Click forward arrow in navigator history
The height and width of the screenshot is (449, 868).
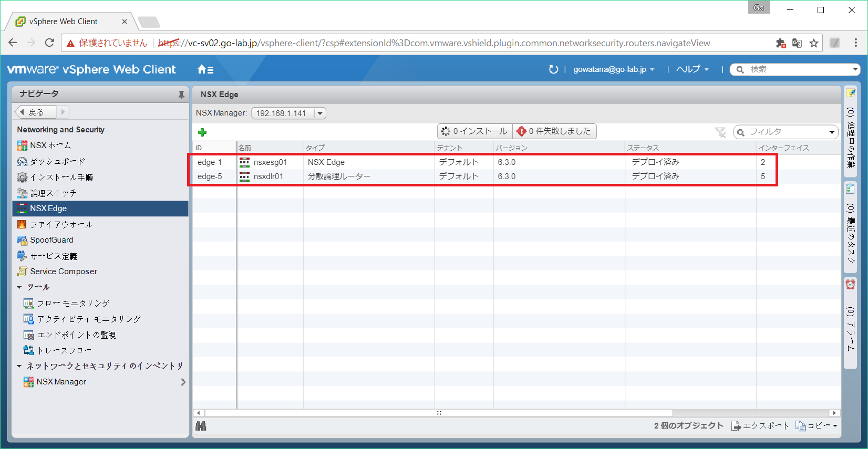click(x=63, y=112)
